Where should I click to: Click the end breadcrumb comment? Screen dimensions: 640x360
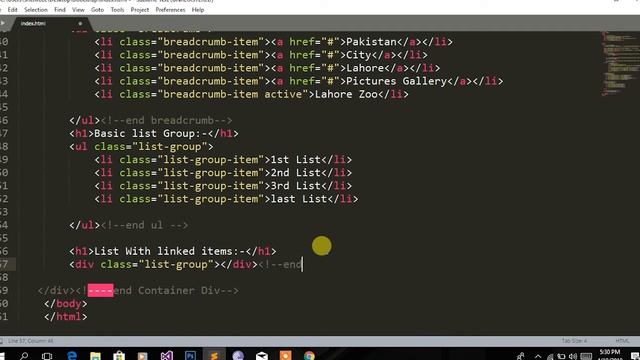click(167, 120)
